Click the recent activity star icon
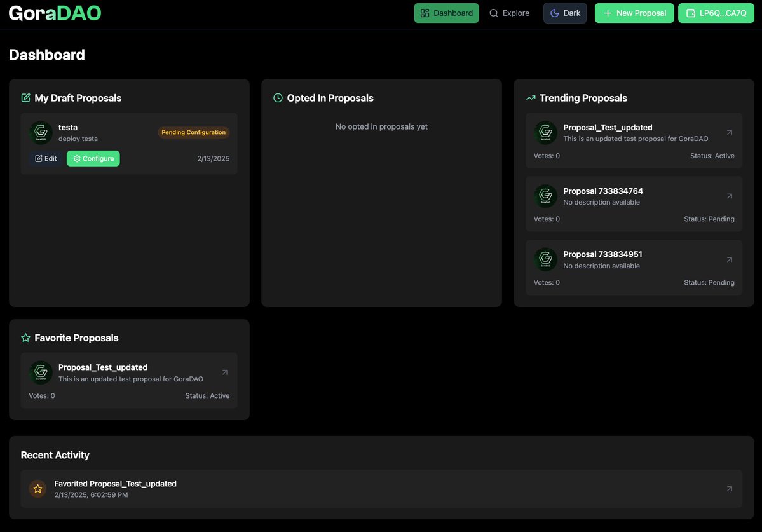Viewport: 762px width, 532px height. click(x=38, y=489)
